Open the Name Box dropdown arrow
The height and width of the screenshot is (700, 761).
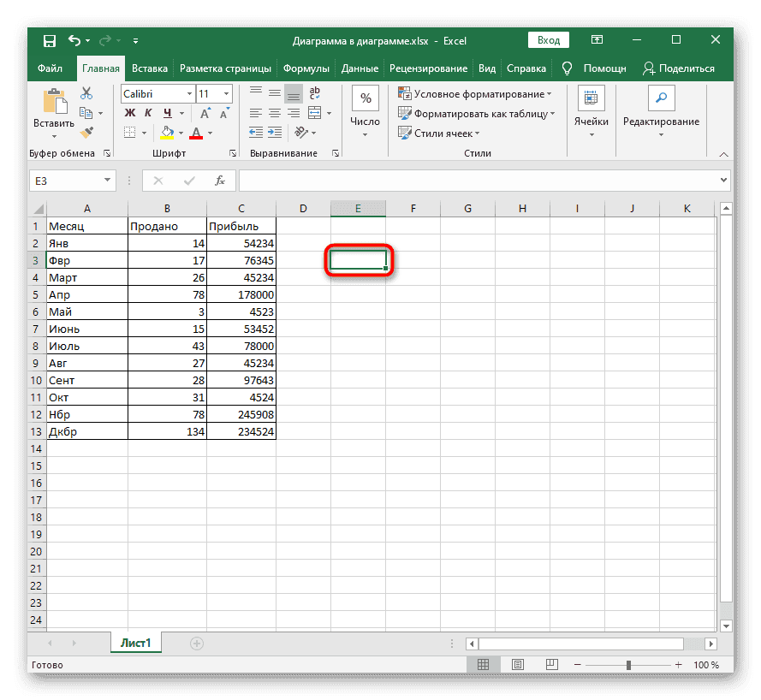108,180
